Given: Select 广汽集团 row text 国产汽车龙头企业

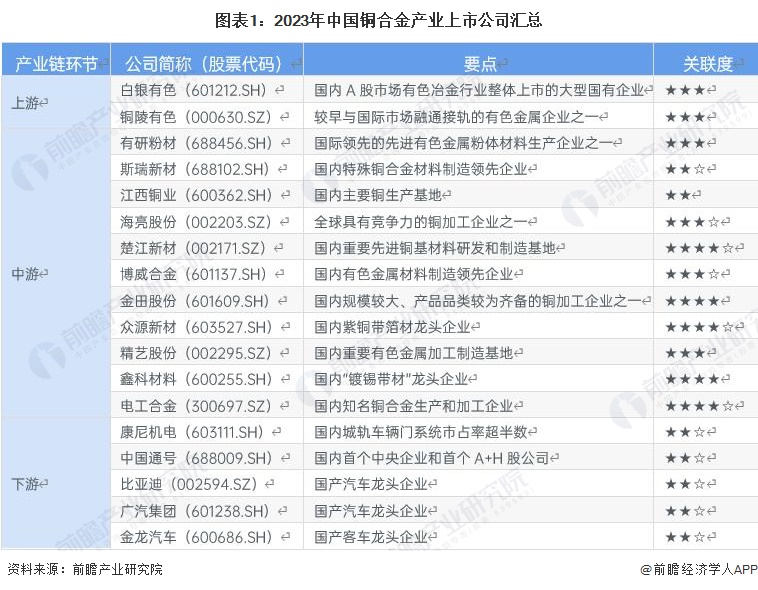Looking at the screenshot, I should point(371,511).
